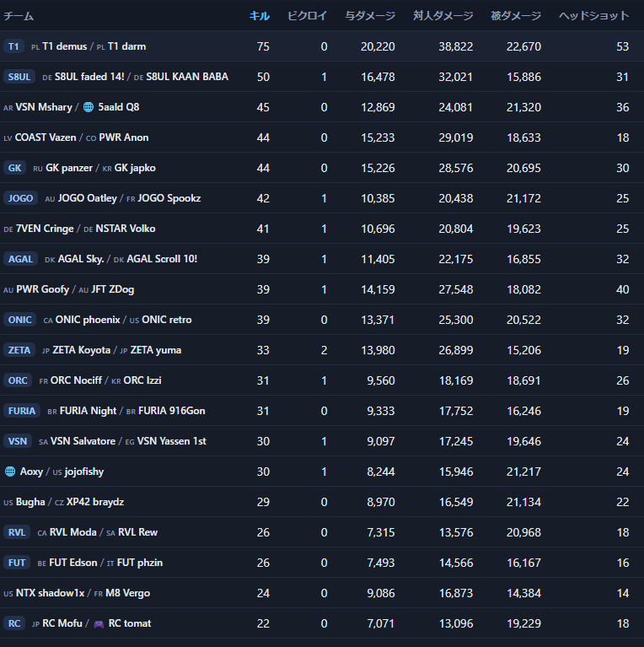This screenshot has height=647, width=644.
Task: Click the ONIC team badge
Action: (x=19, y=320)
